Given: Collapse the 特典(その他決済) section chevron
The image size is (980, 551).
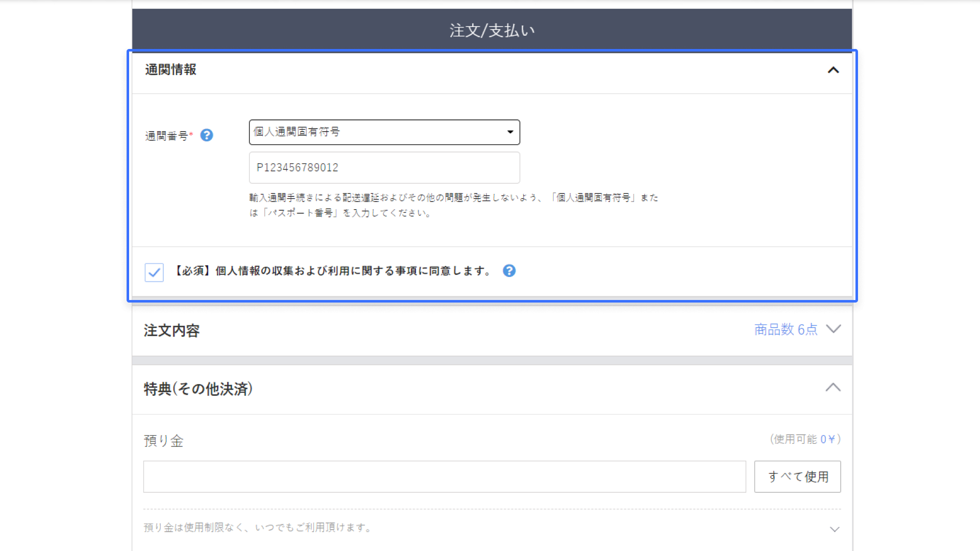Looking at the screenshot, I should click(x=833, y=388).
